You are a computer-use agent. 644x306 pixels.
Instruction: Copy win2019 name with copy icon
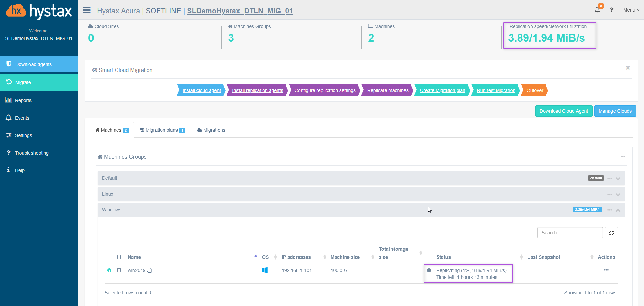149,270
